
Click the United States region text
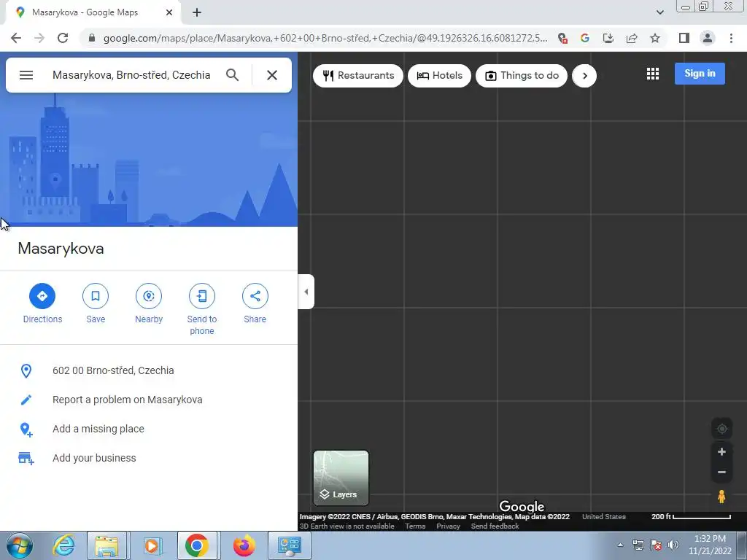603,517
